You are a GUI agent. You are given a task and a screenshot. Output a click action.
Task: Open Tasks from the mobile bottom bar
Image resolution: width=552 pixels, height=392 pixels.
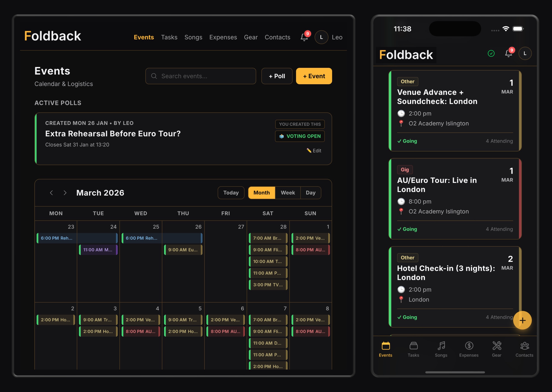pos(413,349)
